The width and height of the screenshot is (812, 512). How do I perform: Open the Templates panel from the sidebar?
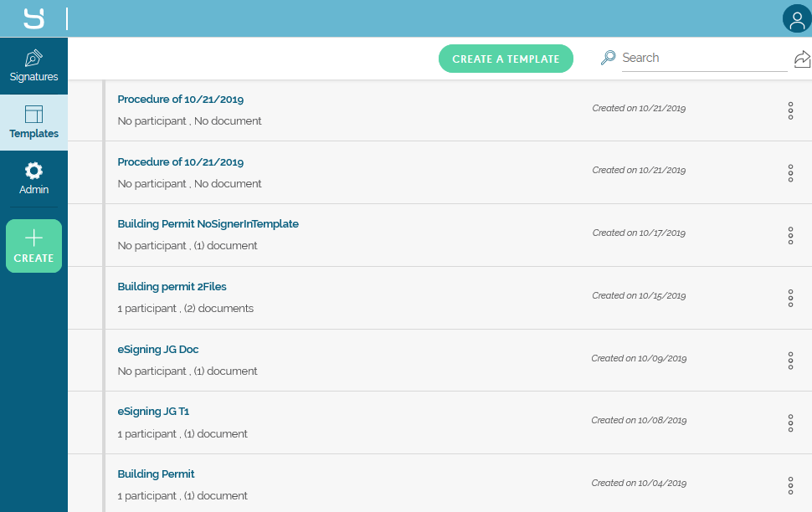[33, 122]
